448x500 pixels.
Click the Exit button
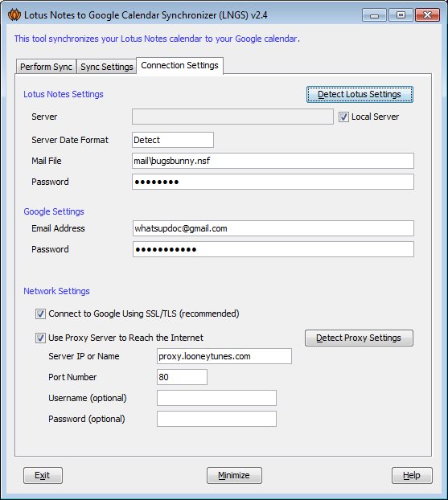pyautogui.click(x=43, y=475)
